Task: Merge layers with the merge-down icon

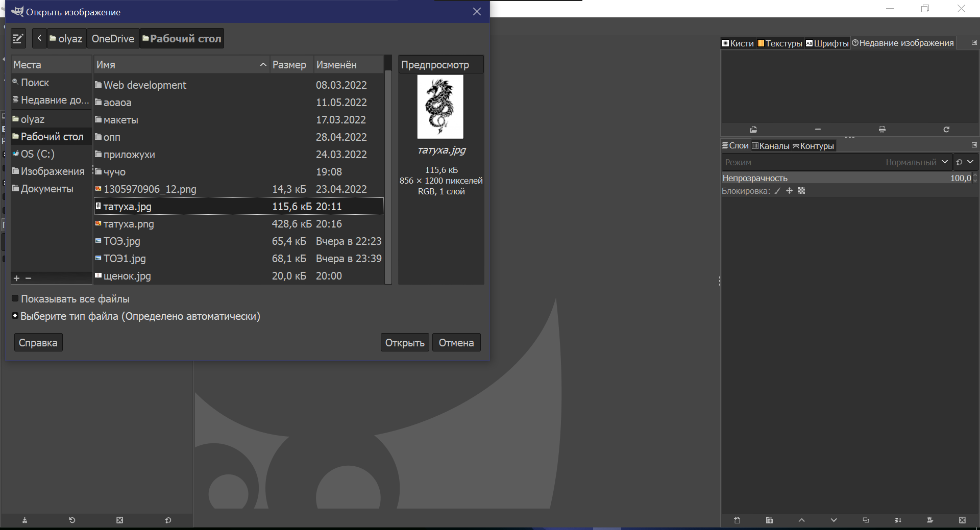Action: coord(898,520)
